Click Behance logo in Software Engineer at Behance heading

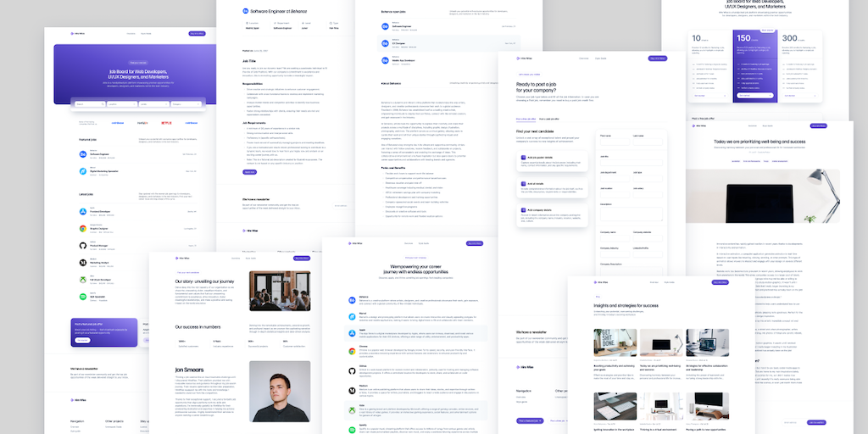point(245,10)
